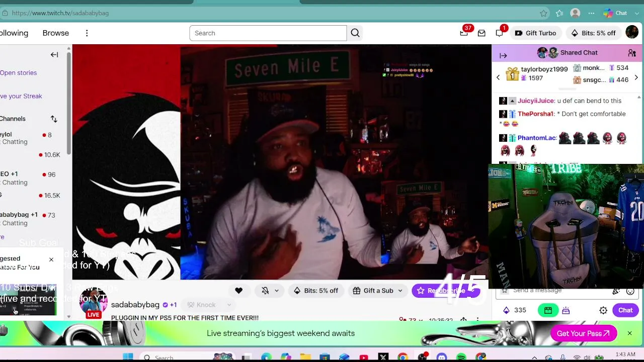Open the browser profile account icon

click(x=575, y=13)
